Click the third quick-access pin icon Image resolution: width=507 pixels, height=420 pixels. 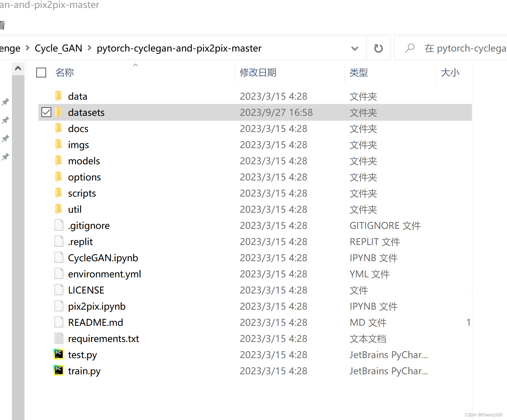(5, 138)
